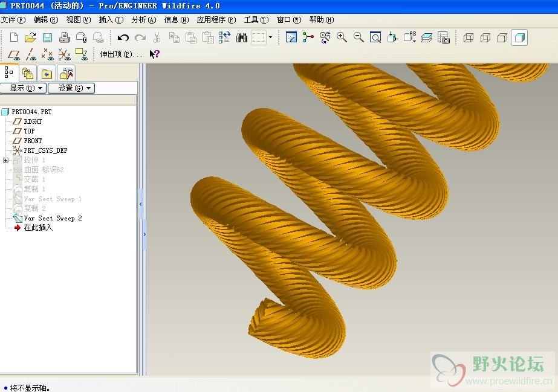
Task: Expand the 拉伸 1 feature node
Action: pos(5,160)
